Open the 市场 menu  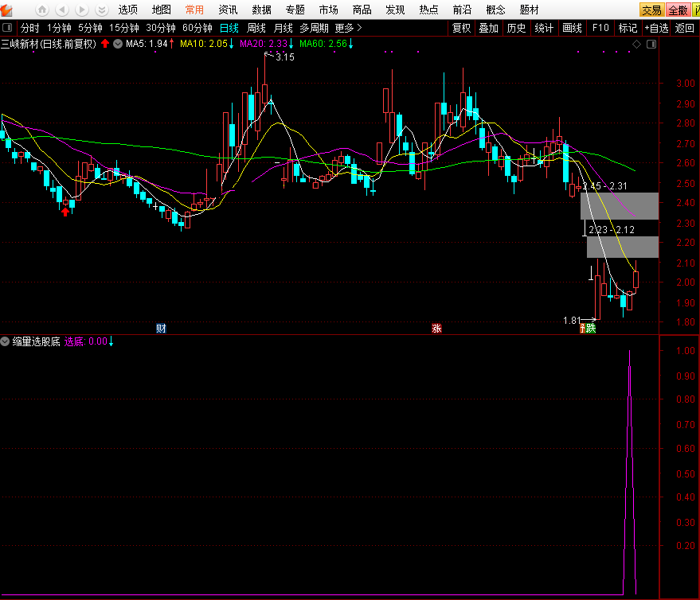tap(329, 10)
